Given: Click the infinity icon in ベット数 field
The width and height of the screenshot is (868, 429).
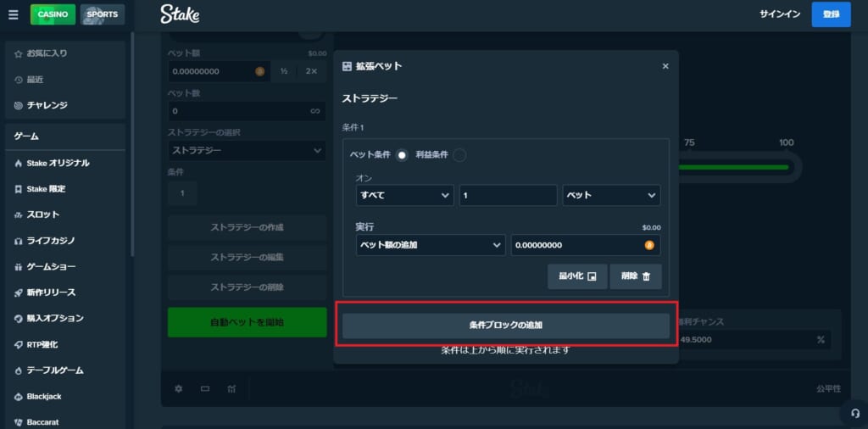Looking at the screenshot, I should 315,111.
